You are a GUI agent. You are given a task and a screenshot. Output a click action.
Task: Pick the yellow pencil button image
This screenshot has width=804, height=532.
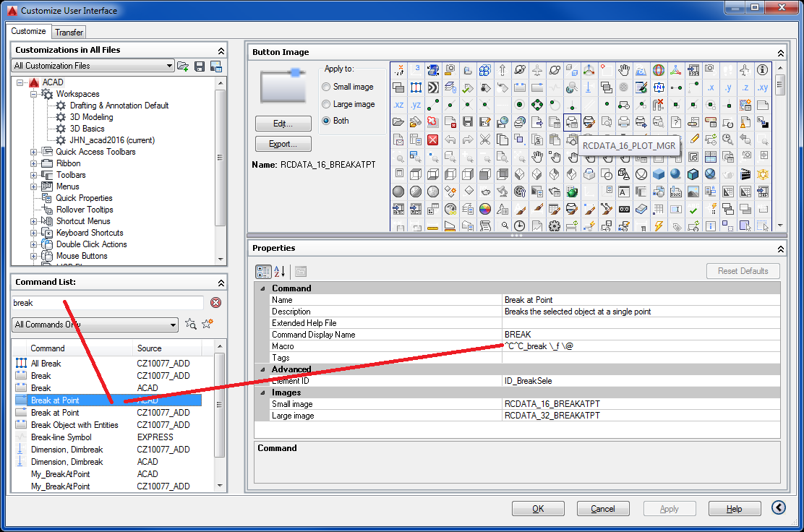click(694, 138)
